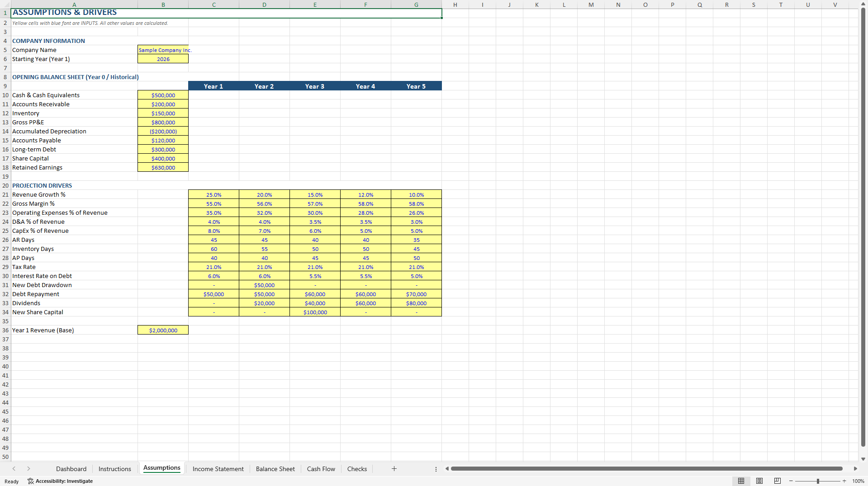Viewport: 868px width, 486px height.
Task: Click the 100% zoom level
Action: point(858,481)
